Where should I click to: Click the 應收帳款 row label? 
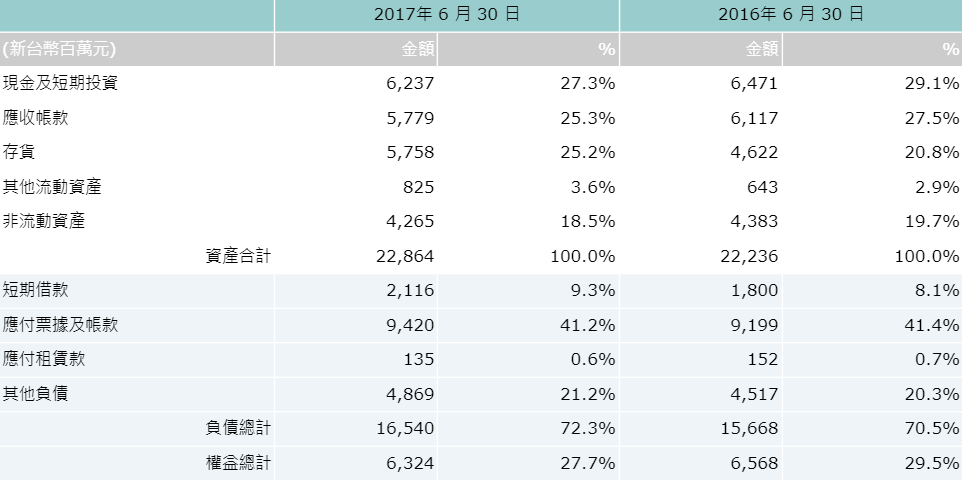coord(37,118)
